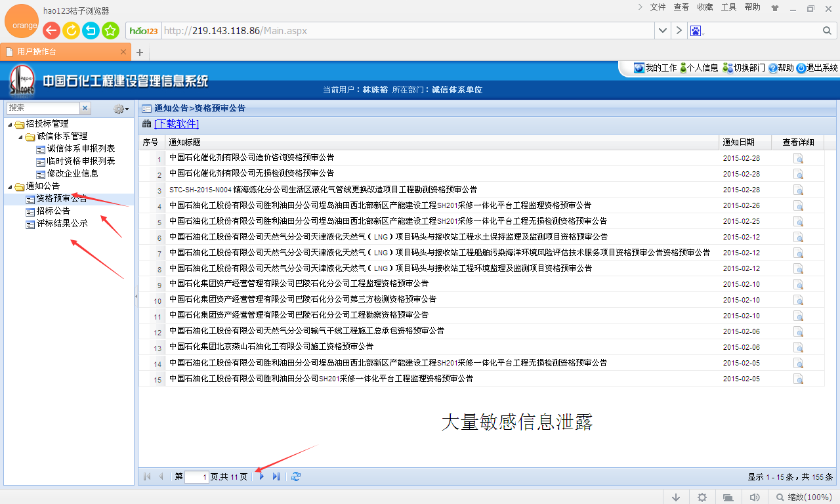This screenshot has height=504, width=840.
Task: Click 帮助 in the system header
Action: (x=781, y=68)
